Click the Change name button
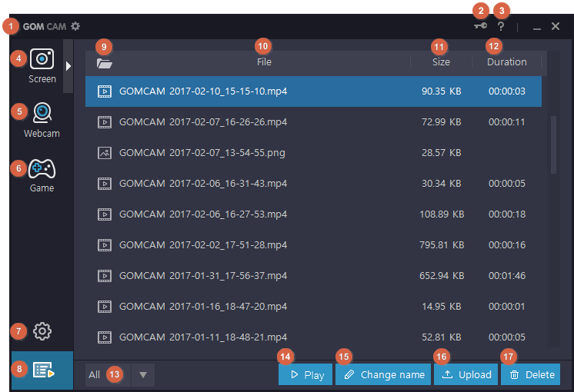The height and width of the screenshot is (392, 574). (x=383, y=374)
